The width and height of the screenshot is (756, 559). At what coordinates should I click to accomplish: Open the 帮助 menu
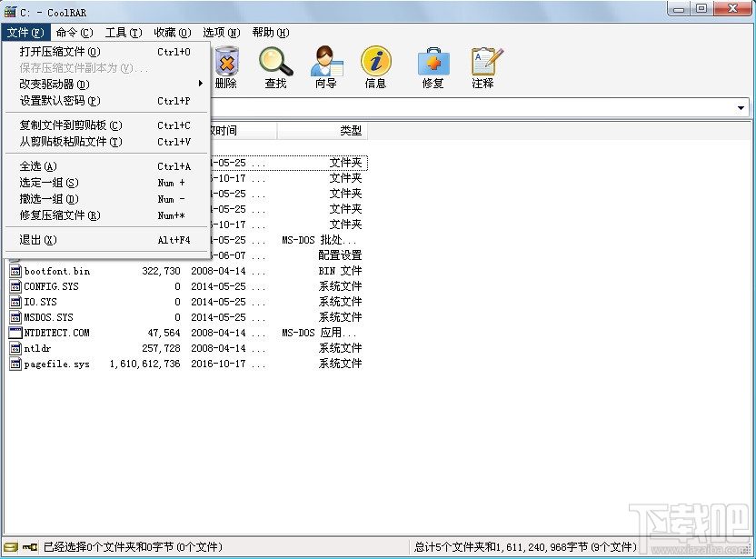[x=269, y=32]
